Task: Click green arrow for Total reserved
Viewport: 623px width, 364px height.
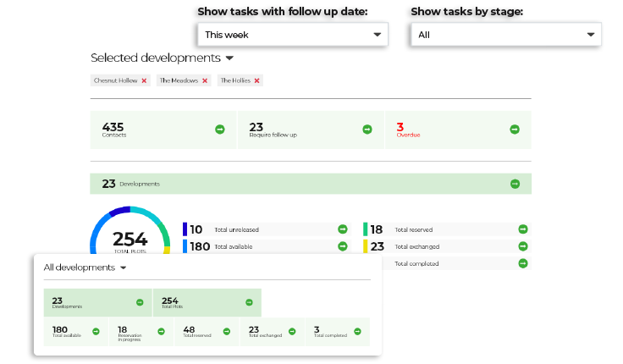Action: click(x=523, y=229)
